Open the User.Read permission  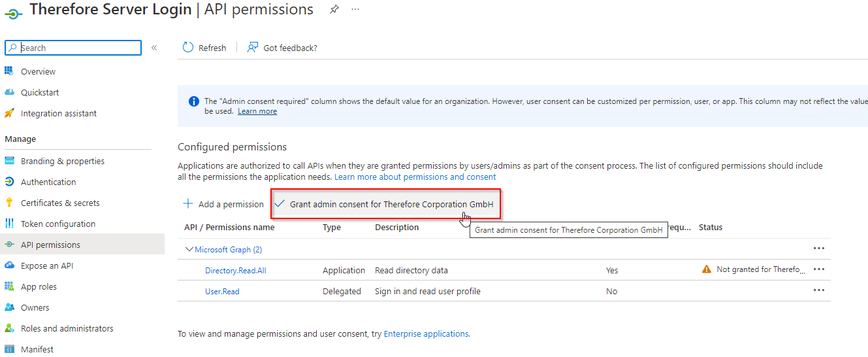point(222,291)
